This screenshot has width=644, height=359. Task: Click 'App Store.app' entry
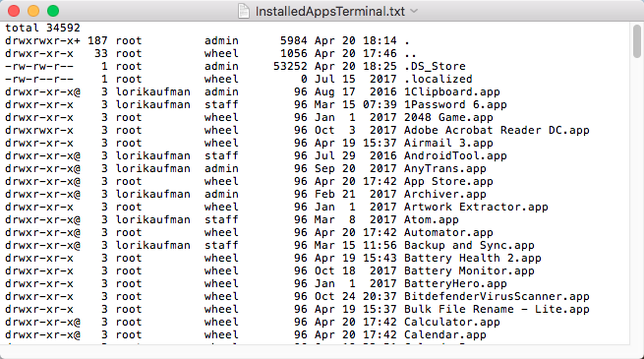pyautogui.click(x=448, y=181)
